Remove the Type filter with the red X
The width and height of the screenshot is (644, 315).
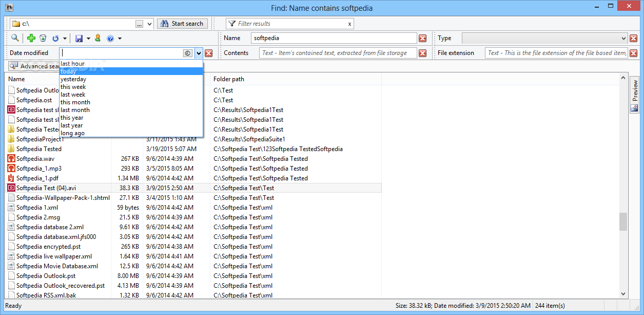coord(633,38)
